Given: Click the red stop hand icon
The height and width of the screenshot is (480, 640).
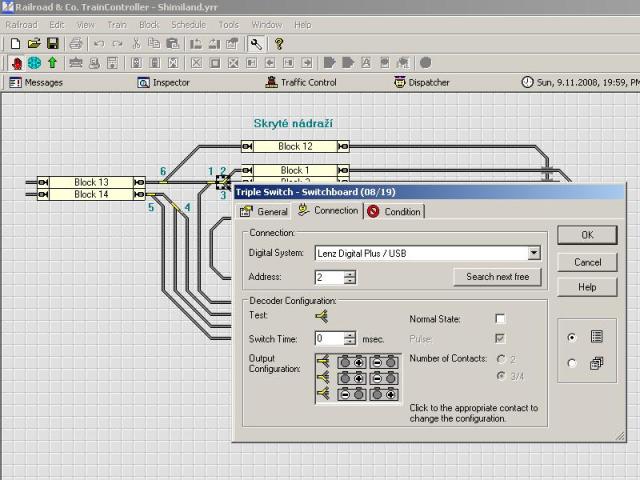Looking at the screenshot, I should pyautogui.click(x=17, y=63).
